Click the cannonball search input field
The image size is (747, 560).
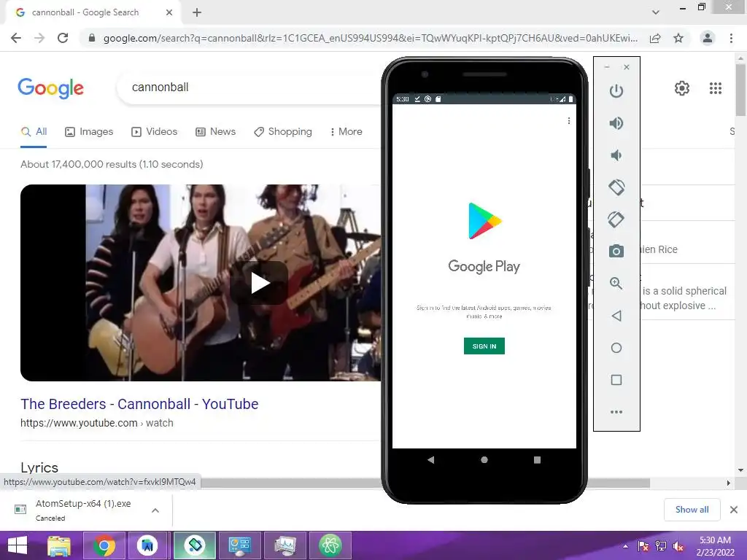248,87
